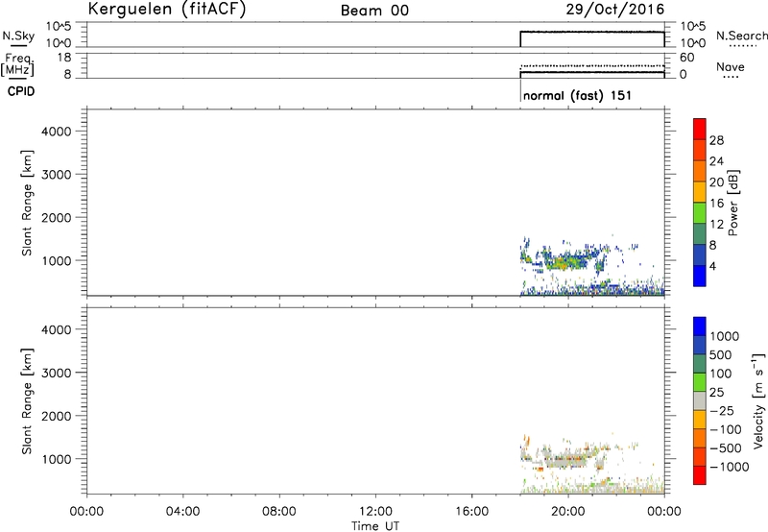Click the "500" Velocity colorbar tick label
768x532 pixels.
pyautogui.click(x=719, y=354)
